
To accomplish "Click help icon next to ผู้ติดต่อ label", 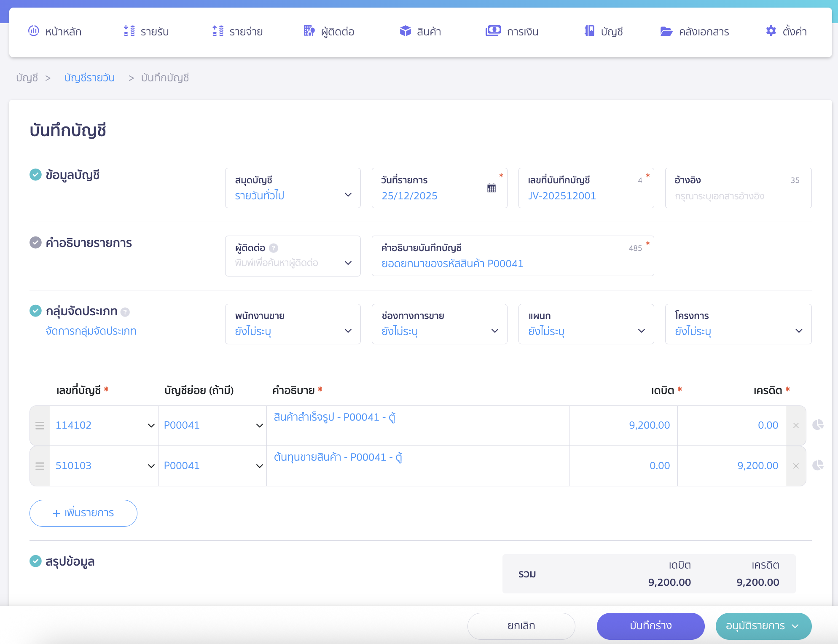I will tap(274, 248).
